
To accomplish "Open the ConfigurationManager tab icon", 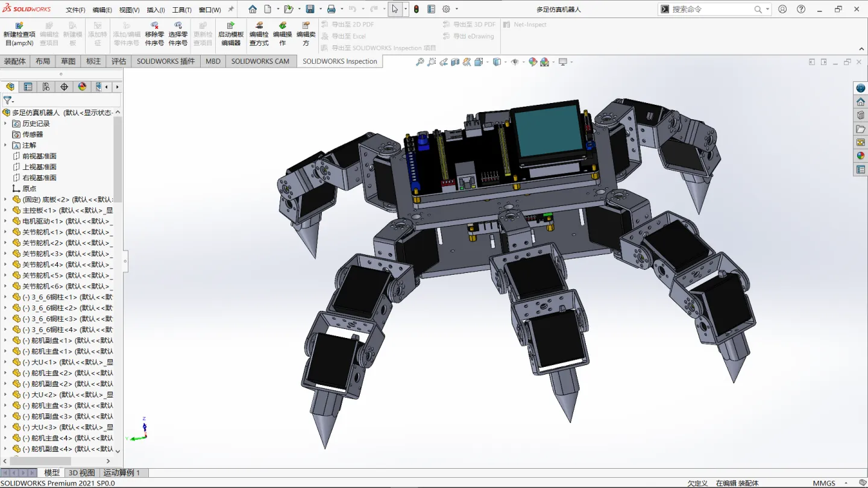I will tap(46, 87).
